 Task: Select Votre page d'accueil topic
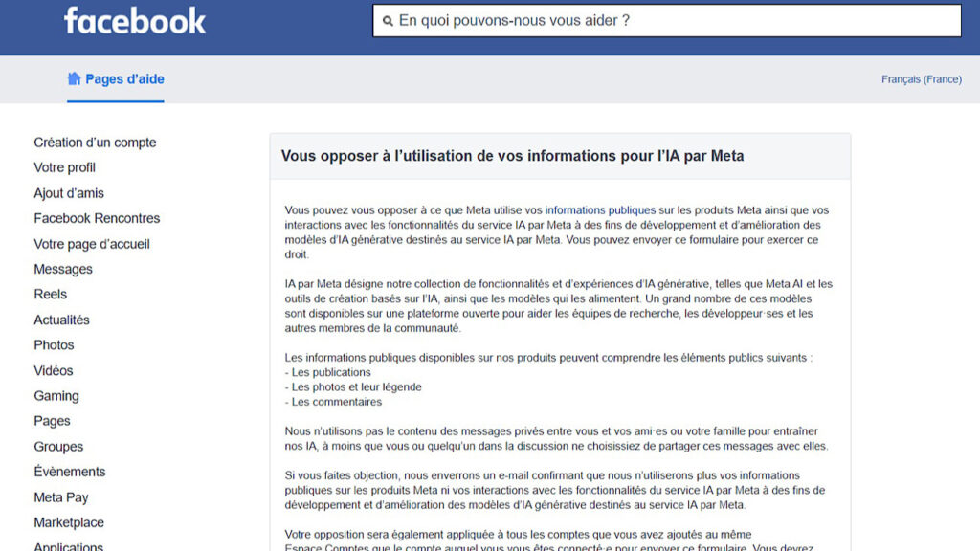coord(92,244)
